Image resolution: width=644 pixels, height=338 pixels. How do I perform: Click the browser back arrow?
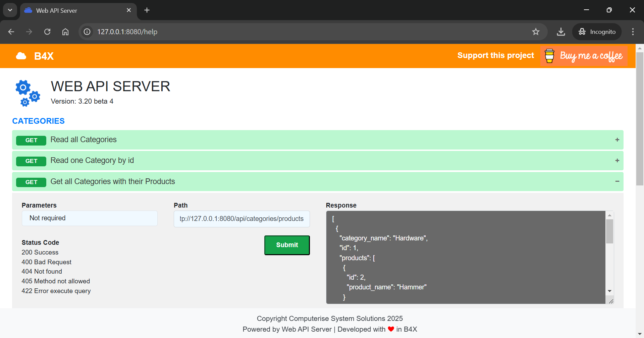[x=11, y=32]
